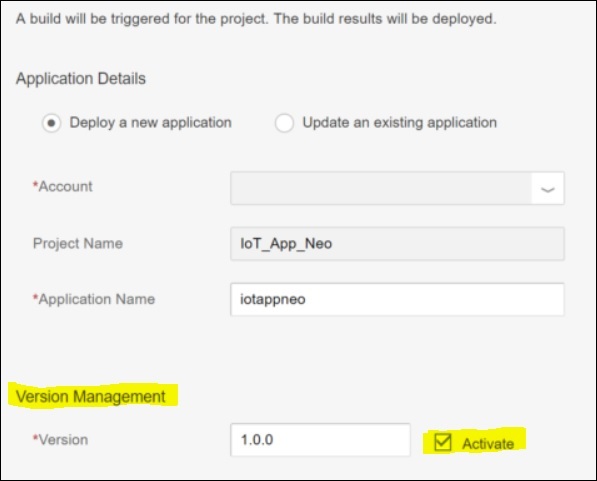Click the Application Details heading
The width and height of the screenshot is (597, 481).
pyautogui.click(x=81, y=78)
